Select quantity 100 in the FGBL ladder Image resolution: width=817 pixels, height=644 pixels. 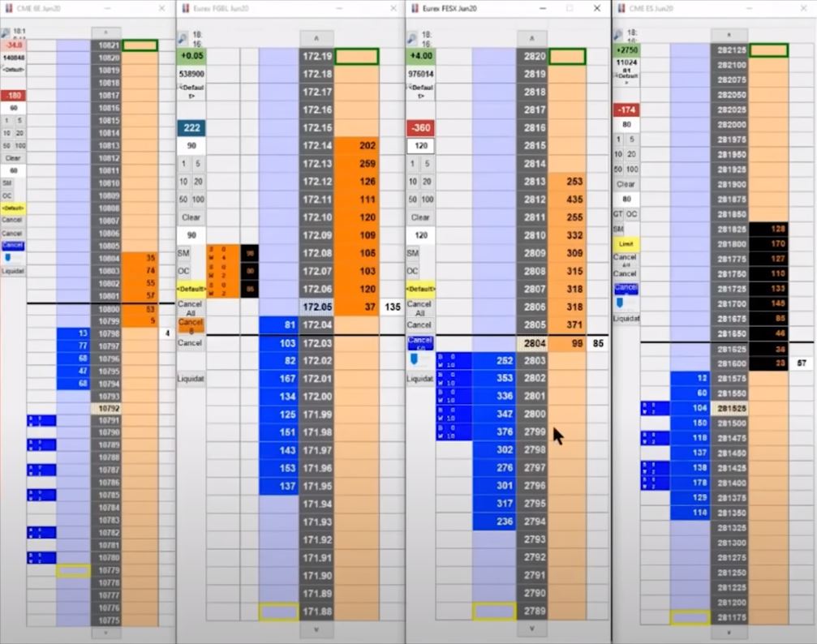(199, 200)
